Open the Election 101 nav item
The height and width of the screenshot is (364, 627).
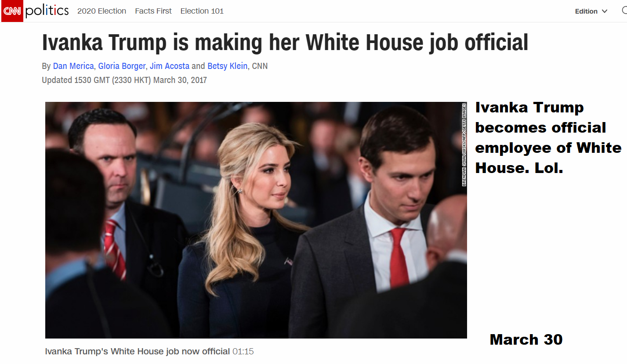202,11
